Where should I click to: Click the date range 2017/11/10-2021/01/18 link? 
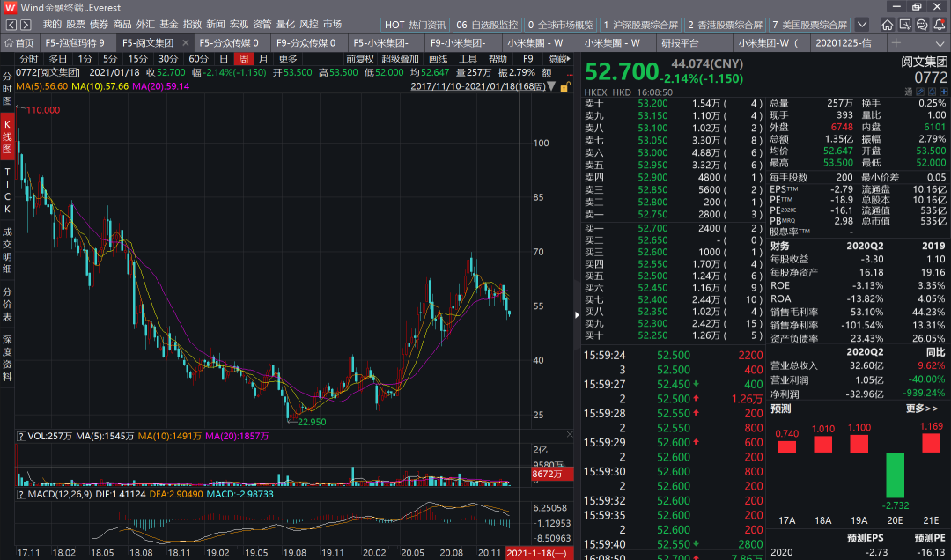[x=478, y=86]
